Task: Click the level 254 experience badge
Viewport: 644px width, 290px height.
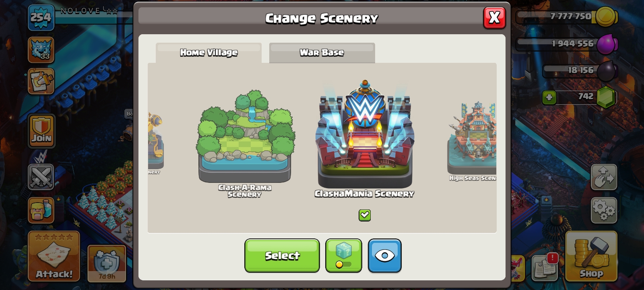Action: [x=41, y=18]
